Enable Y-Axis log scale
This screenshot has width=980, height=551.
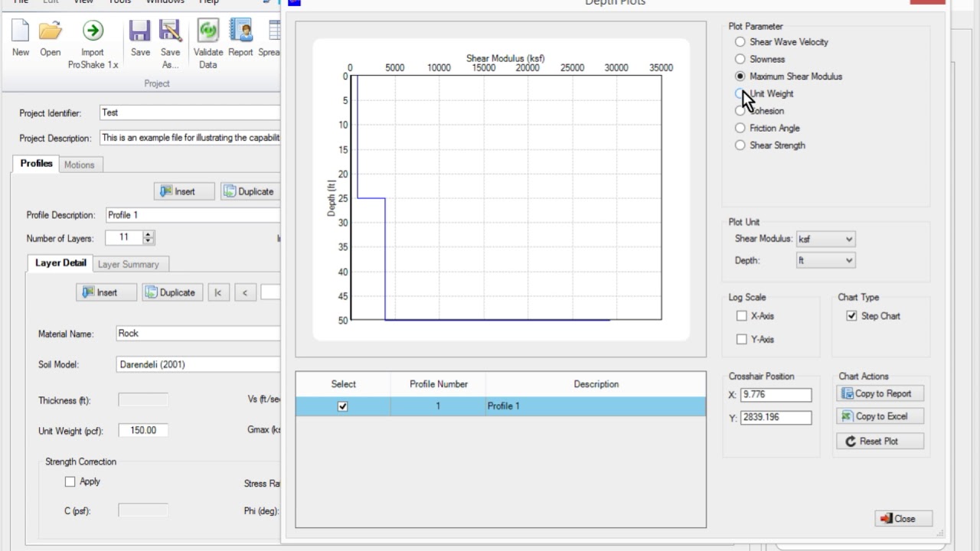point(741,339)
